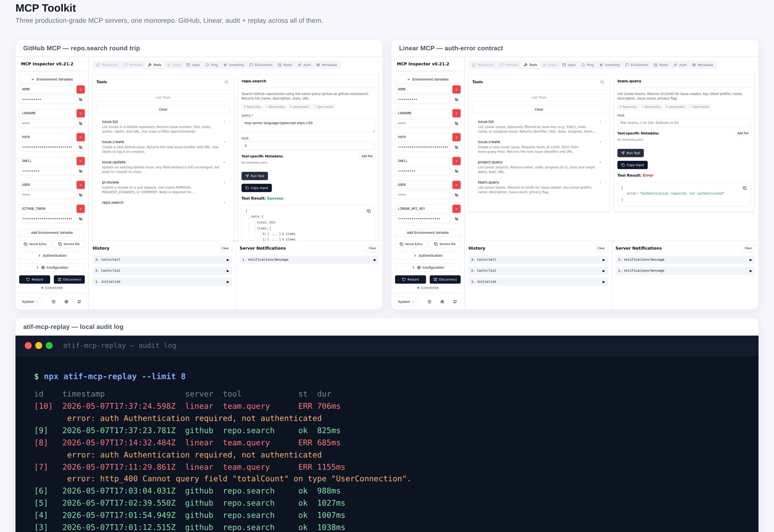Viewport: 774px width, 532px height.
Task: Delete SHELL variable in GitHub MCP panel
Action: [80, 161]
